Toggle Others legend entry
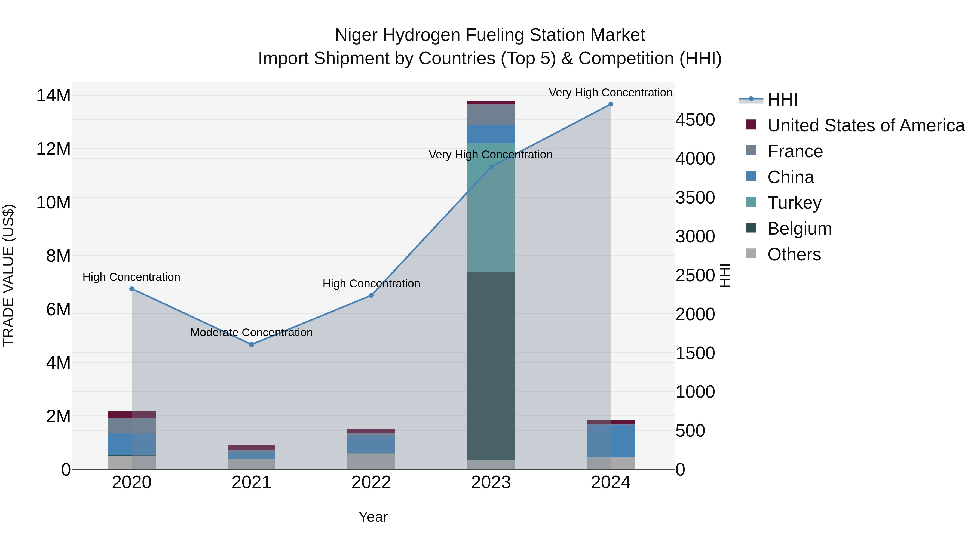Viewport: 980px width, 551px height. tap(783, 254)
